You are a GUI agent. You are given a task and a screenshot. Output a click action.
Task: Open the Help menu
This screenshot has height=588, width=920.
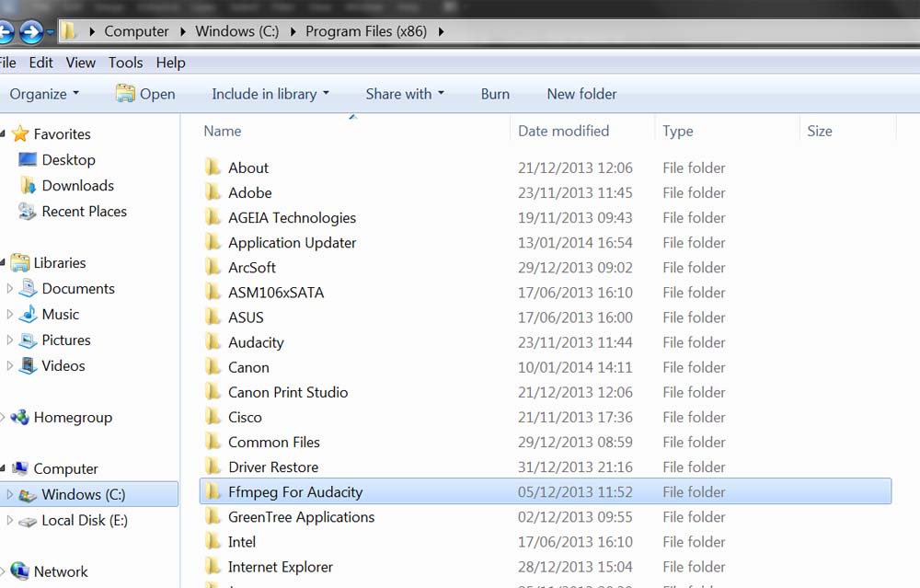171,63
